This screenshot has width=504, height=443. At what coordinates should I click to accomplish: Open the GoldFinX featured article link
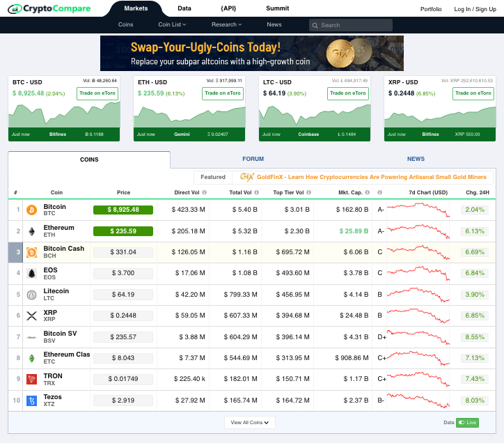[371, 177]
